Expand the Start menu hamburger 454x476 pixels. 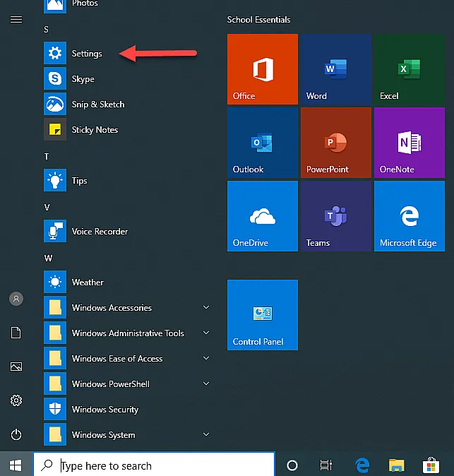click(16, 20)
